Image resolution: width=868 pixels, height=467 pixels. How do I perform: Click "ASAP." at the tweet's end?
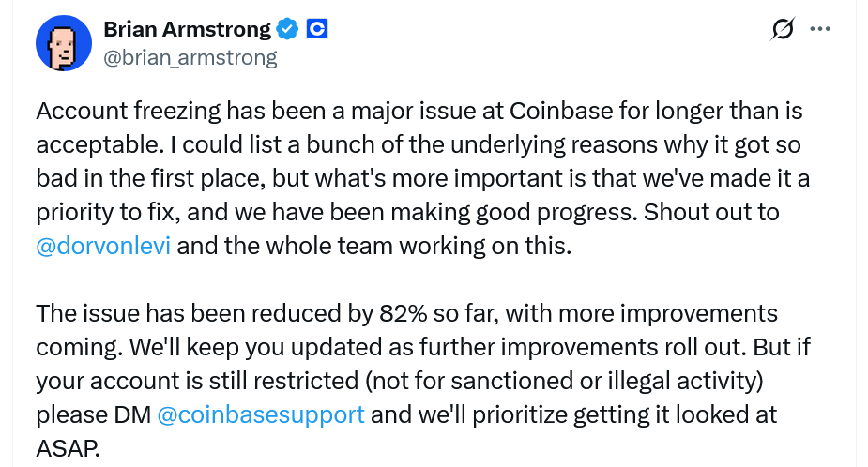(68, 447)
